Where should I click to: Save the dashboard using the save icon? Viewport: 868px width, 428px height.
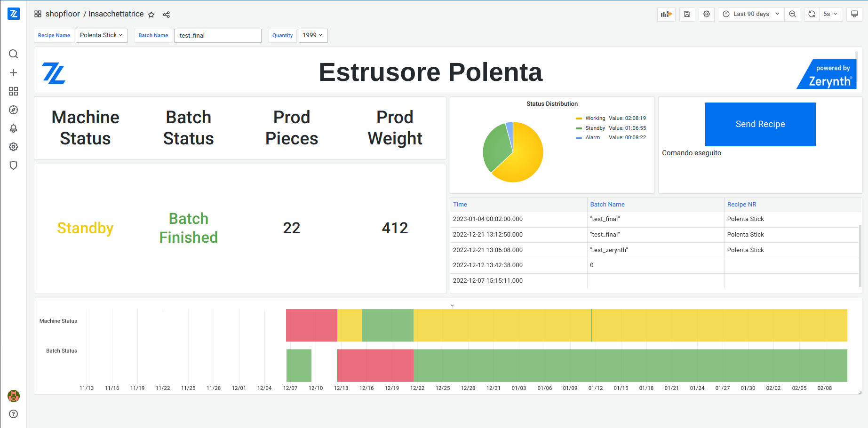(x=687, y=14)
